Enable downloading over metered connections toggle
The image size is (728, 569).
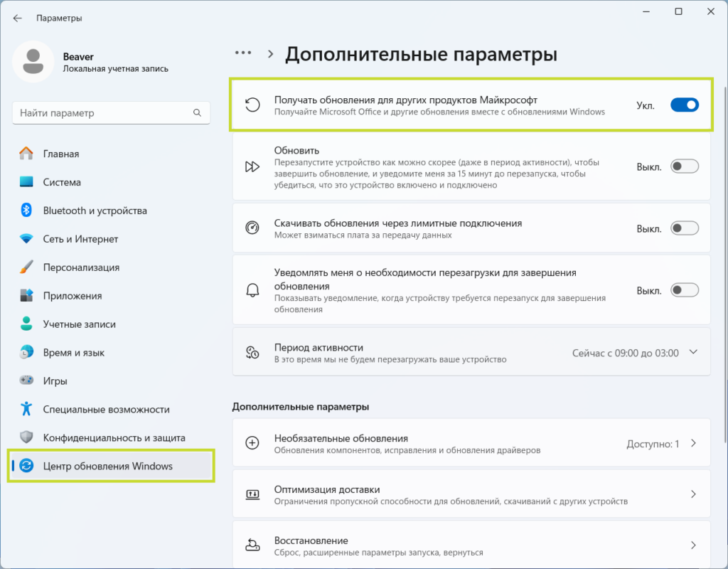685,228
